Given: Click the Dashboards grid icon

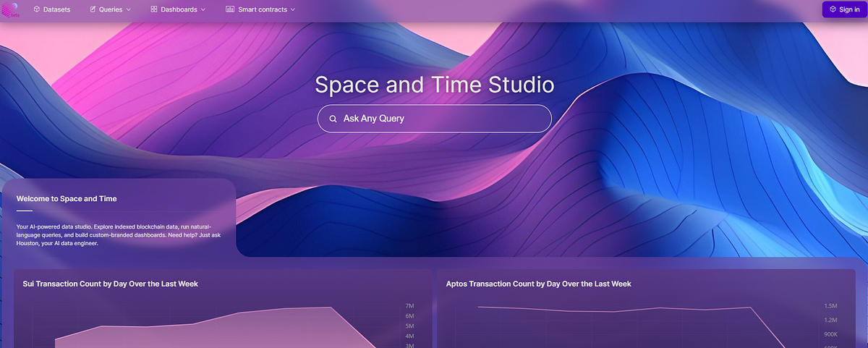Looking at the screenshot, I should [x=154, y=9].
